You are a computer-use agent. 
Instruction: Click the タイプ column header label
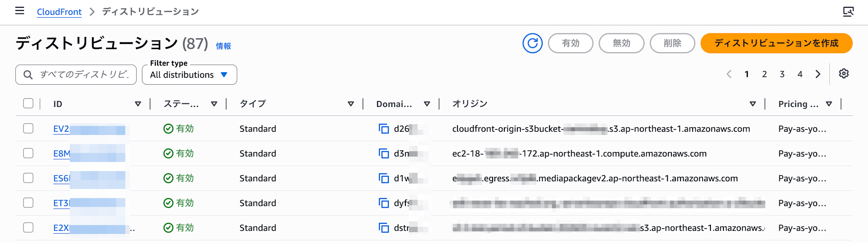coord(253,104)
